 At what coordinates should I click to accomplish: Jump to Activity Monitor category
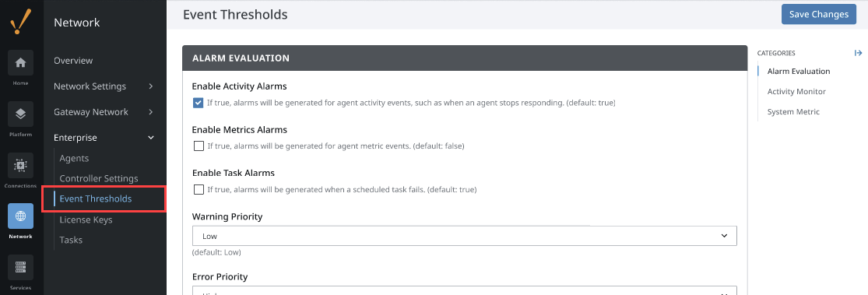[x=796, y=91]
